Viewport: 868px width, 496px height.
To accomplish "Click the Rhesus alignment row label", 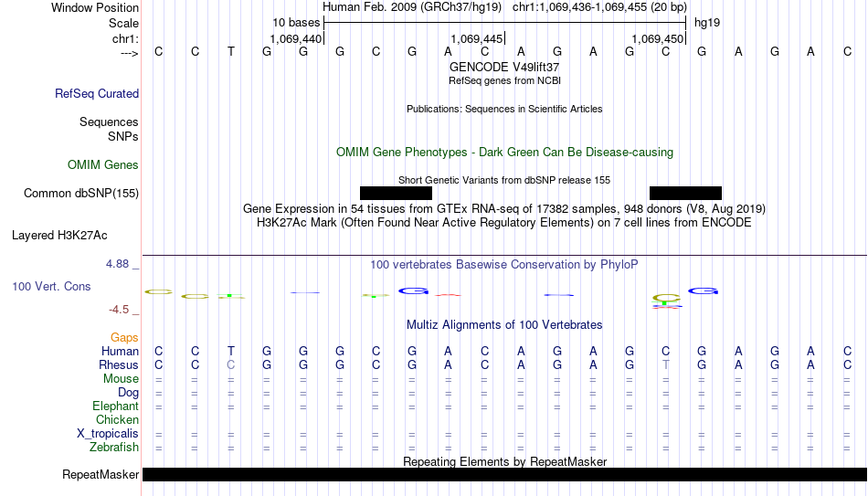I will pos(119,365).
